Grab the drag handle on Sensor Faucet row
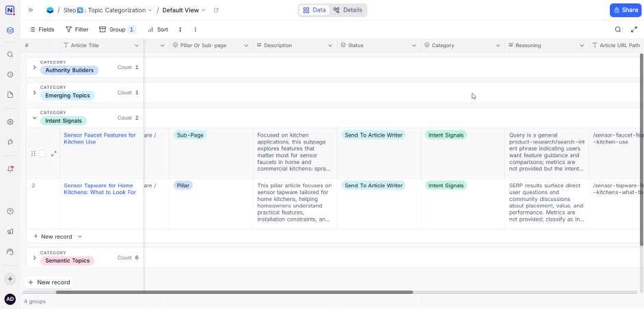 33,154
